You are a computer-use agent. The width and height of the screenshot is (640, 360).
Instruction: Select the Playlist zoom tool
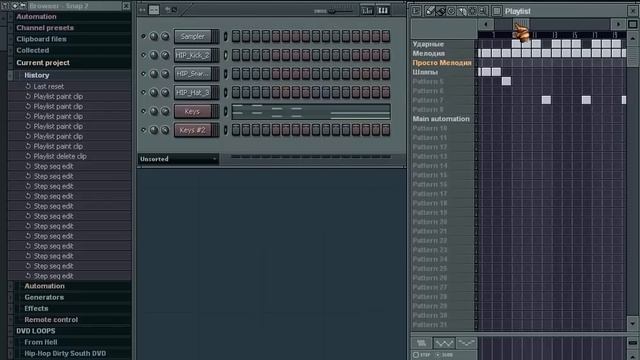point(483,11)
